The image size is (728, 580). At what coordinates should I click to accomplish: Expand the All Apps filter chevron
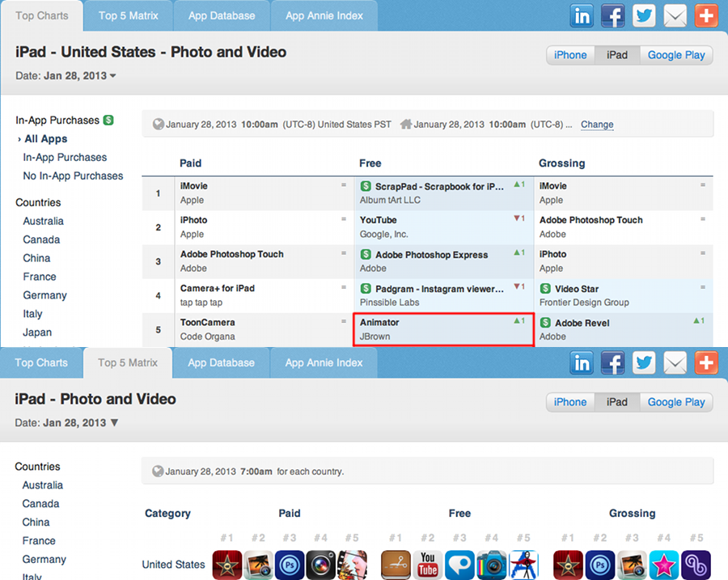point(19,139)
